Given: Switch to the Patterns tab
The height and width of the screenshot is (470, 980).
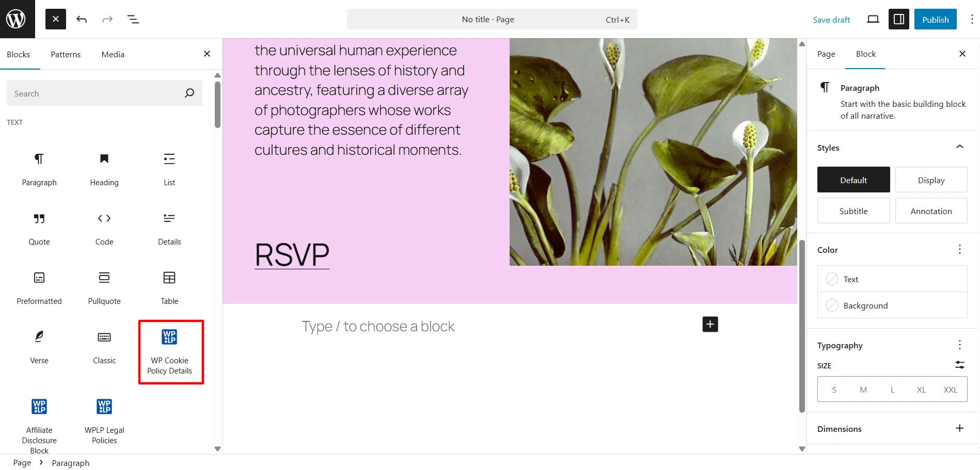Looking at the screenshot, I should [x=66, y=55].
